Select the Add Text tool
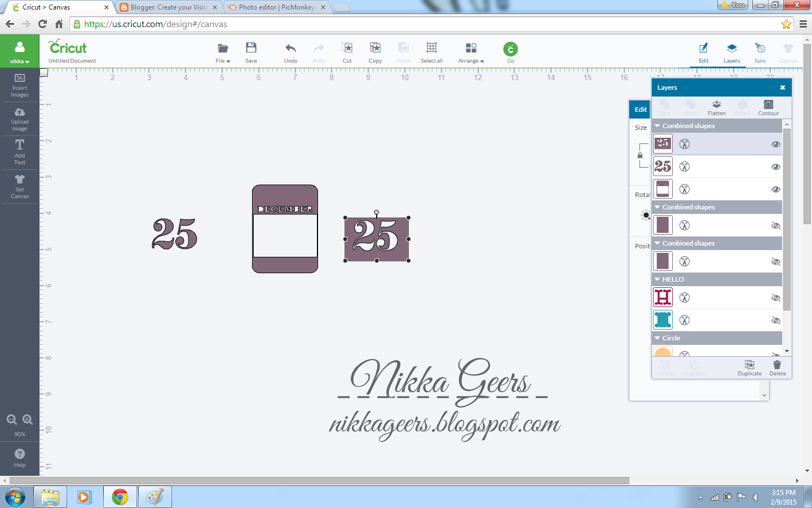Viewport: 812px width, 508px height. (20, 152)
